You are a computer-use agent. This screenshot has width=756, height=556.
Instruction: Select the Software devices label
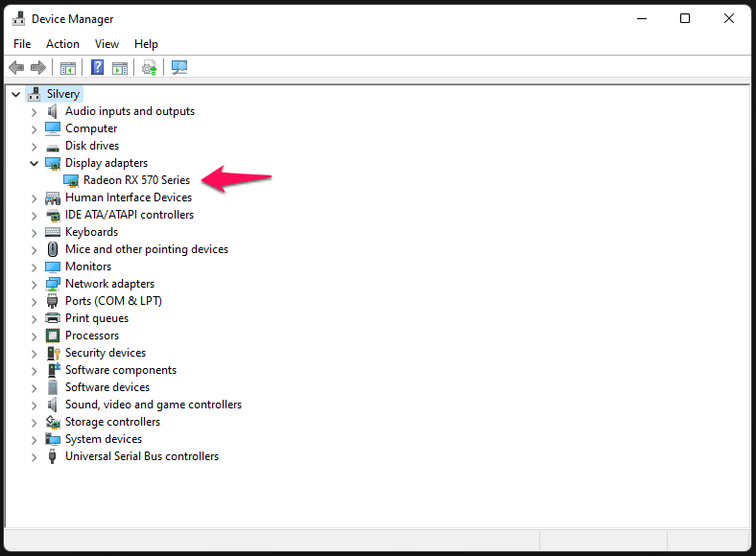tap(107, 387)
